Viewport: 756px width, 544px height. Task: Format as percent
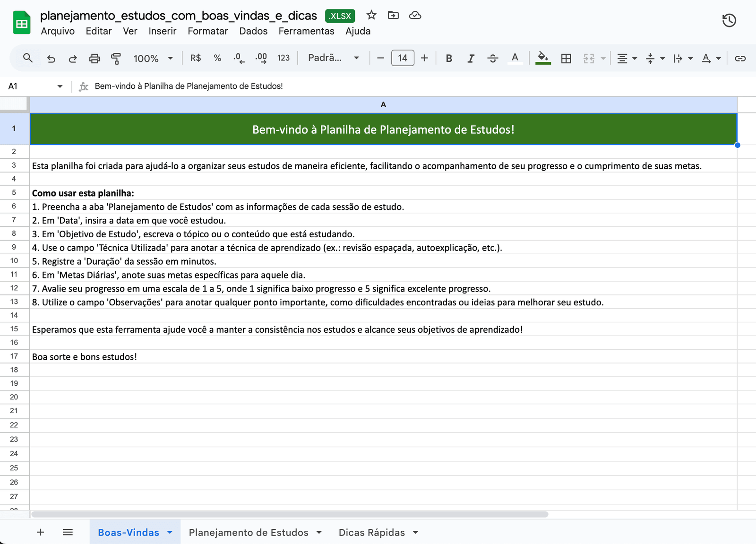[217, 58]
